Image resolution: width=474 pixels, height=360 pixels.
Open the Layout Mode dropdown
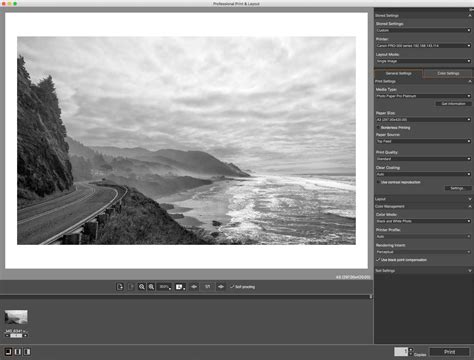pyautogui.click(x=423, y=61)
